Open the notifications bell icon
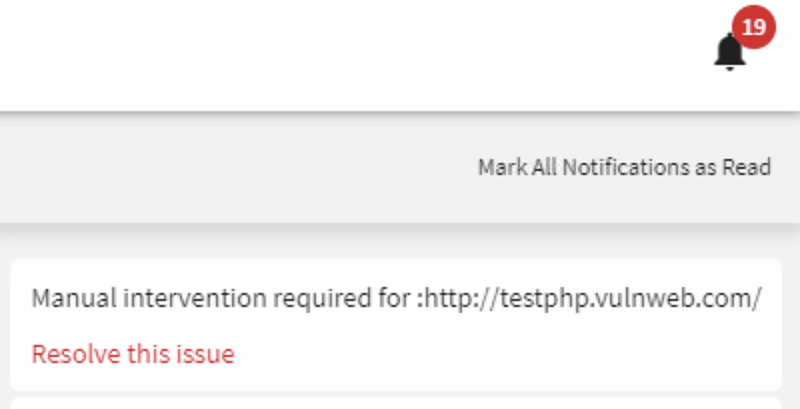The height and width of the screenshot is (409, 800). click(729, 52)
